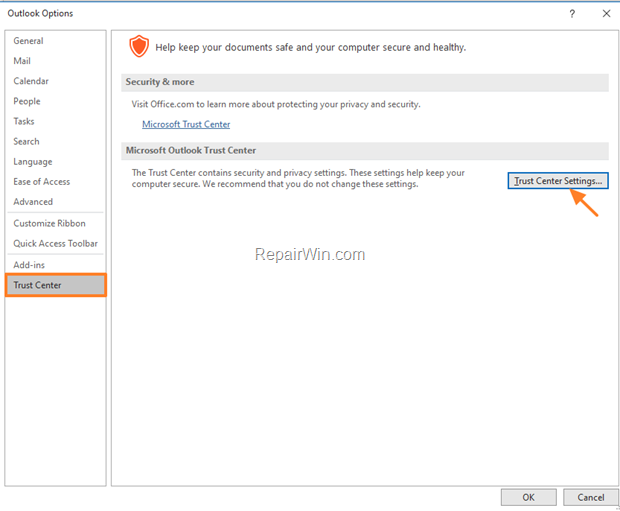Image resolution: width=620 pixels, height=511 pixels.
Task: Open Customize Ribbon settings
Action: pyautogui.click(x=55, y=223)
